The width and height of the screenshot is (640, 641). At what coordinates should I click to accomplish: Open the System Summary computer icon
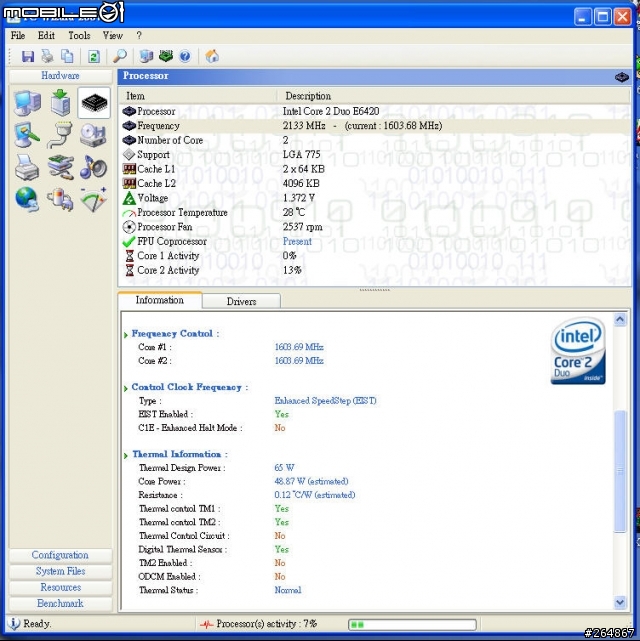[27, 102]
